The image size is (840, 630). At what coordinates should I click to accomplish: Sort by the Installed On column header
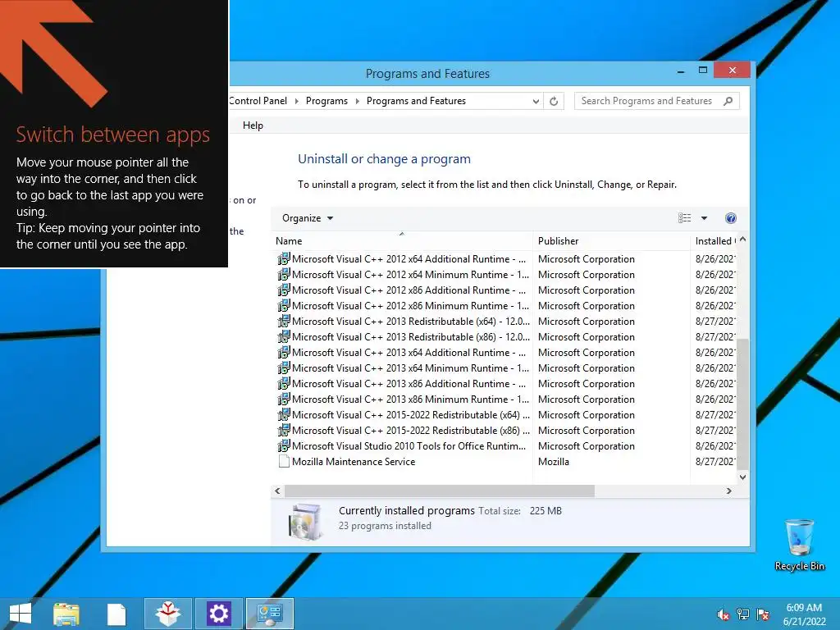[714, 241]
